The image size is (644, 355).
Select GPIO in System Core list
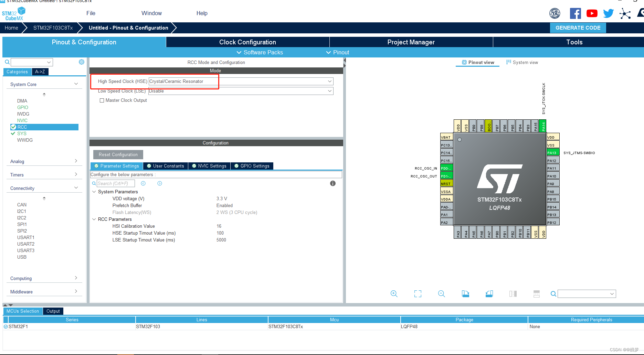click(x=23, y=107)
